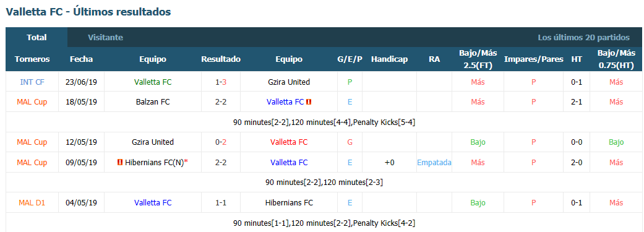Click Los últimos 20 partidos label
644x232 pixels.
[x=583, y=37]
